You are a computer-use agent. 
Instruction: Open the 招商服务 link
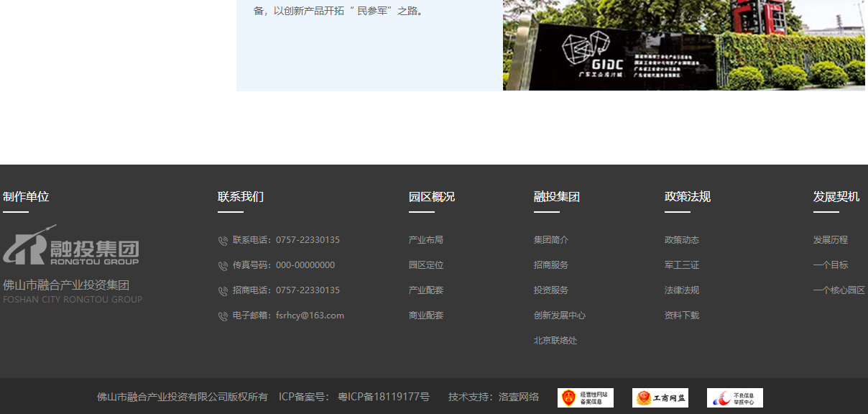pyautogui.click(x=550, y=264)
